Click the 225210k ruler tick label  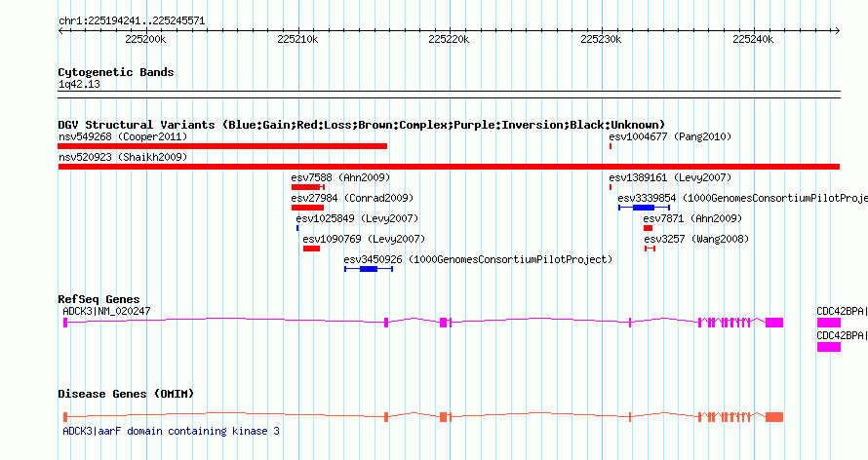tap(297, 39)
